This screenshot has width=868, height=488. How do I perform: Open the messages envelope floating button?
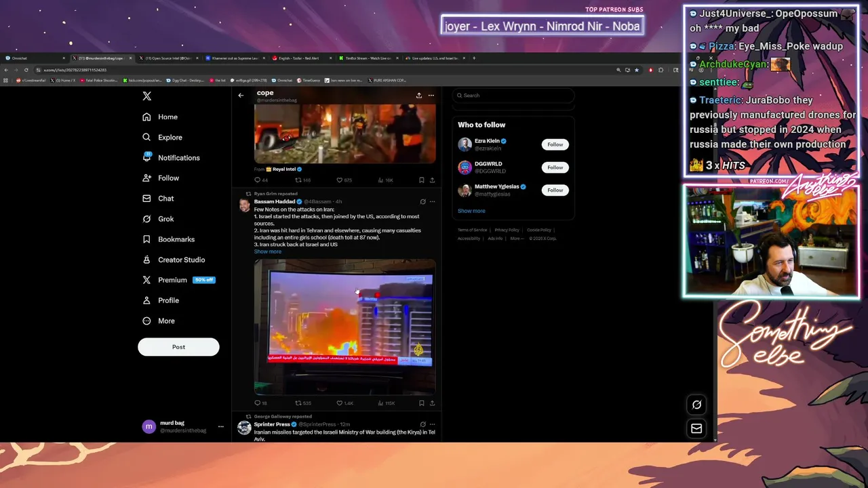(x=696, y=428)
